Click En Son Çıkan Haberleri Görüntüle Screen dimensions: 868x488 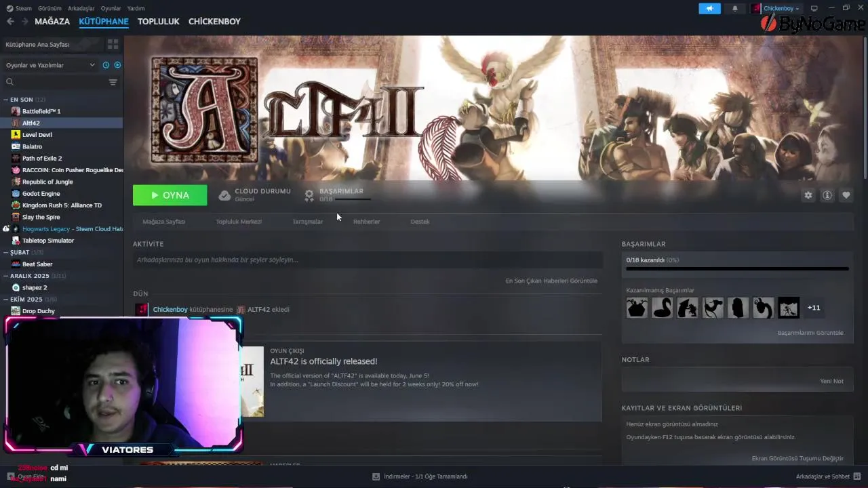click(551, 281)
